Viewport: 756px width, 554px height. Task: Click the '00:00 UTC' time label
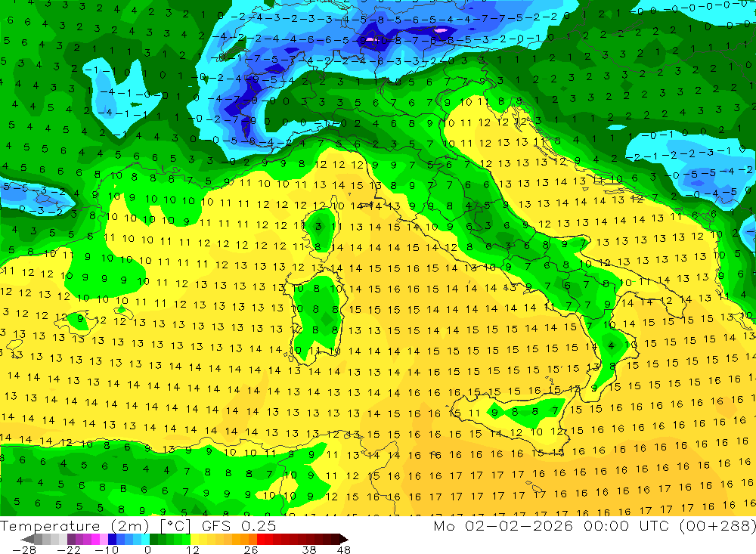coord(626,525)
